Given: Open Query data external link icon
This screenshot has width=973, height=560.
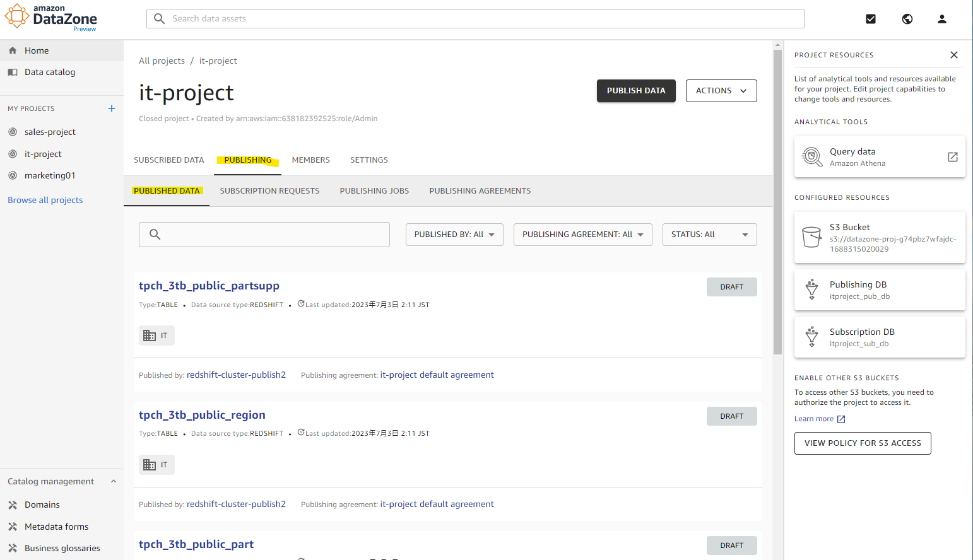Looking at the screenshot, I should (953, 157).
